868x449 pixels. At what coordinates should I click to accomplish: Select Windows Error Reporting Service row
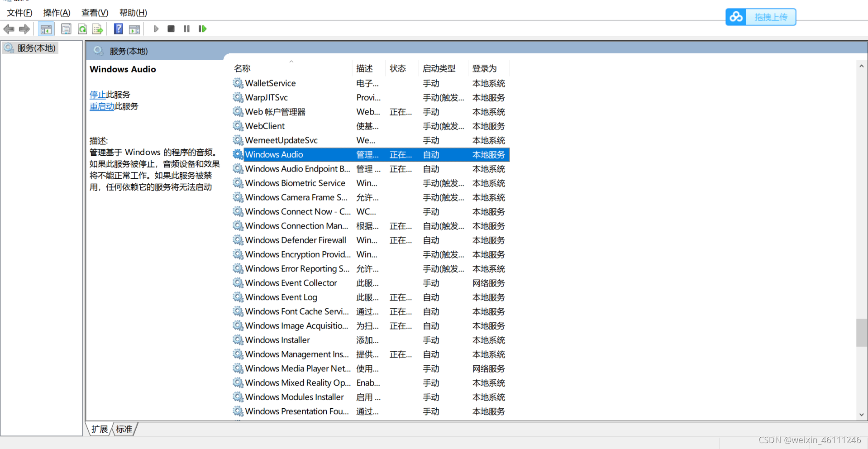[371, 268]
